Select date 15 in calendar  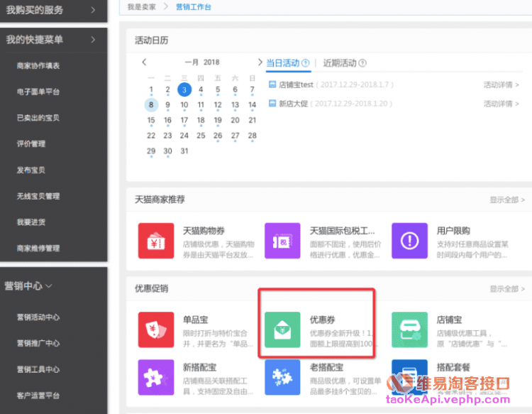coord(151,120)
